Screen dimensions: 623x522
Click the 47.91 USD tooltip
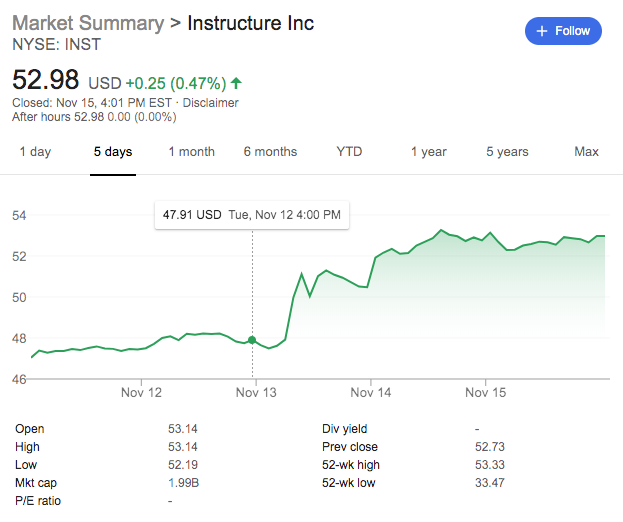(x=252, y=215)
